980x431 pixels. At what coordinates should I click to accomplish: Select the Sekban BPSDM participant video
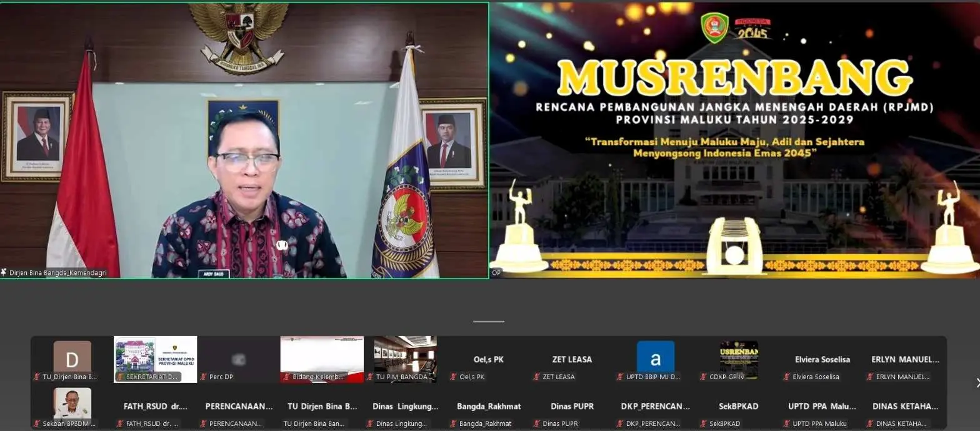click(x=72, y=403)
